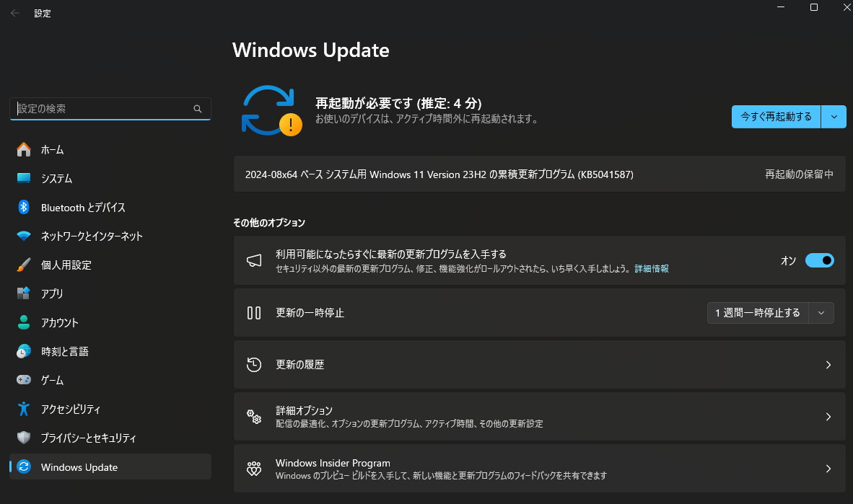Screen dimensions: 853x504
Task: Open 更新の履歴 with its chevron
Action: click(828, 365)
